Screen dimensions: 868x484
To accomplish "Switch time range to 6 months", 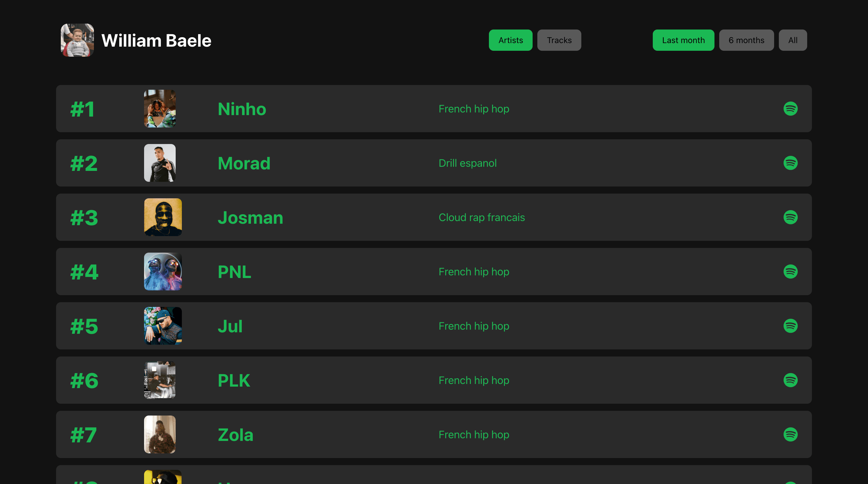I will [746, 40].
